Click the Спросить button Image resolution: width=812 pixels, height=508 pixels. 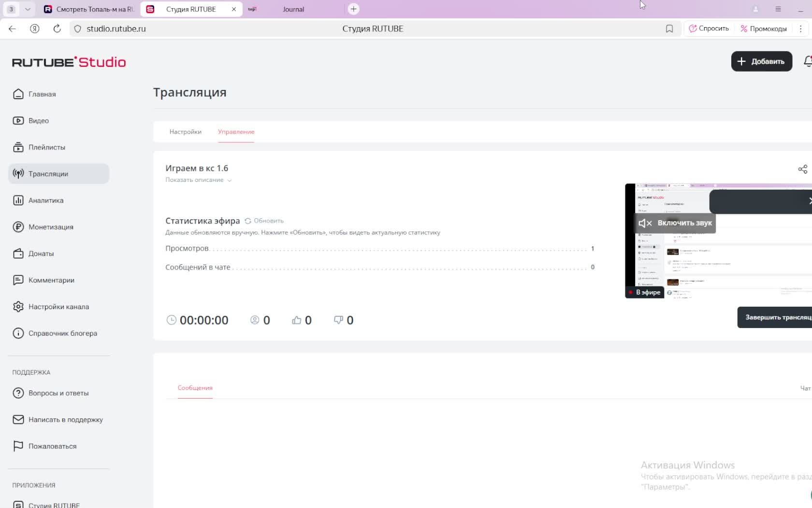[709, 29]
